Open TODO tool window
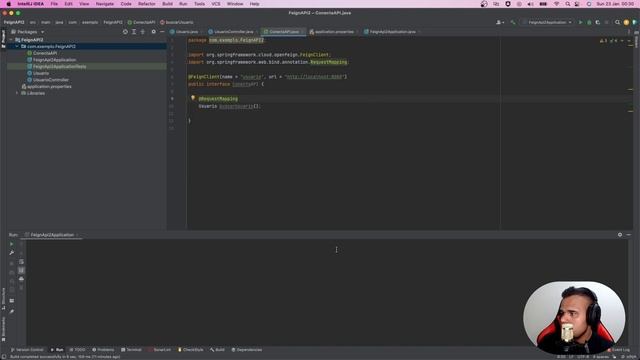Image resolution: width=640 pixels, height=360 pixels. point(78,350)
